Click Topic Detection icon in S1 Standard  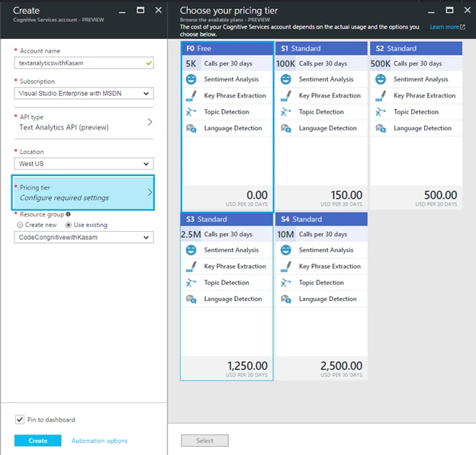(285, 112)
